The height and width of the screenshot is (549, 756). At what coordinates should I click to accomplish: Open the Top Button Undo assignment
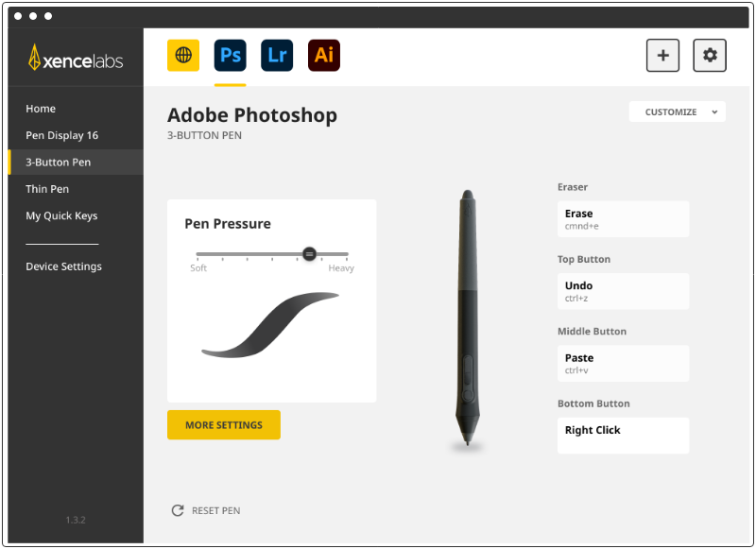pyautogui.click(x=623, y=291)
